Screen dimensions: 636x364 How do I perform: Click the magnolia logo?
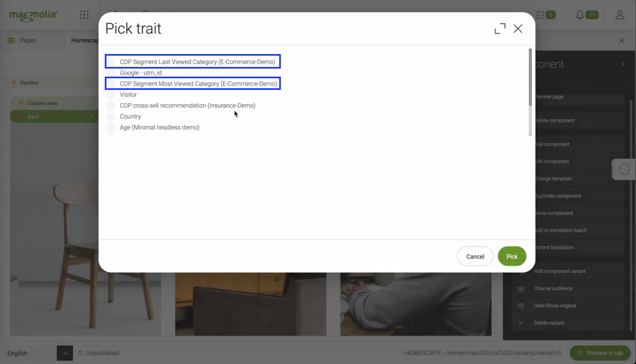(x=34, y=15)
